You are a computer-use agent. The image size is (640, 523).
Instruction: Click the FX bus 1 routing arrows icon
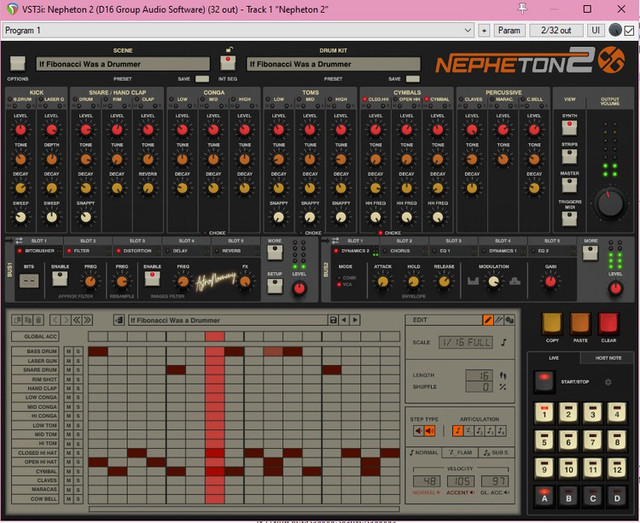[19, 241]
